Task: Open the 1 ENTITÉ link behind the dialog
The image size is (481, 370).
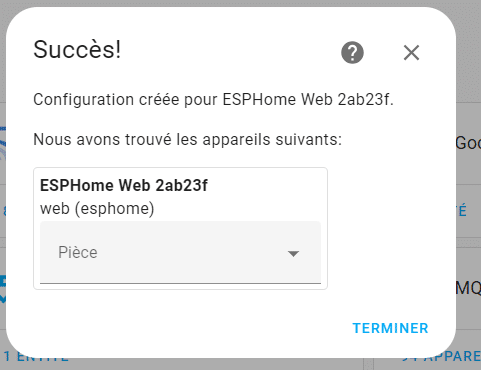Action: [x=36, y=357]
